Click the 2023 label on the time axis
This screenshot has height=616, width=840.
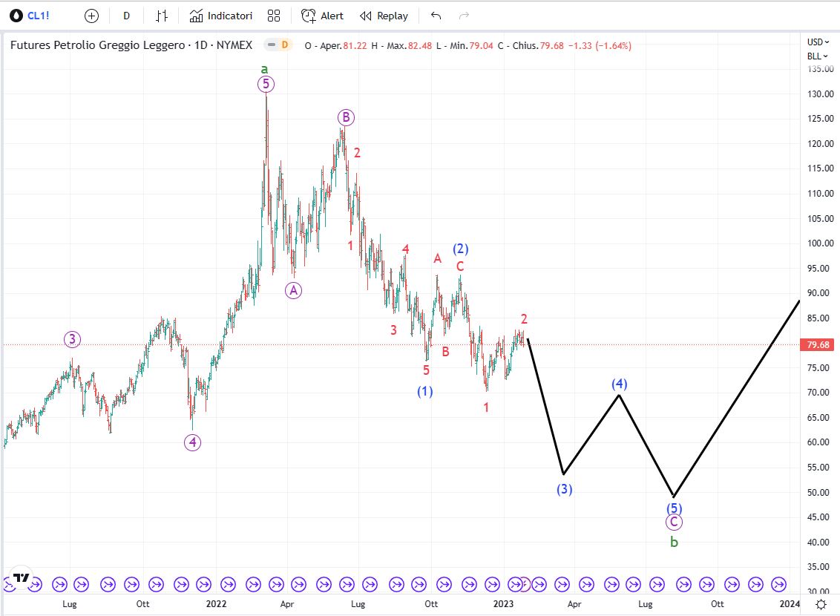point(503,603)
